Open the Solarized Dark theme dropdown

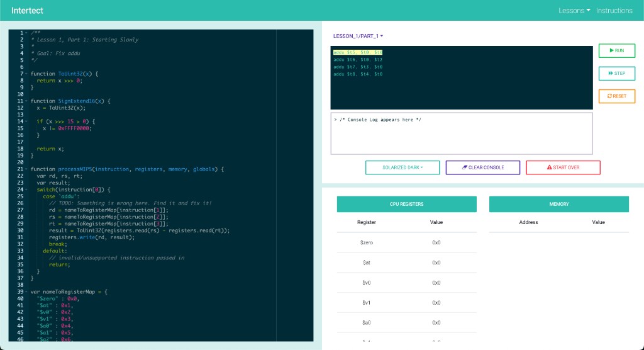click(402, 167)
